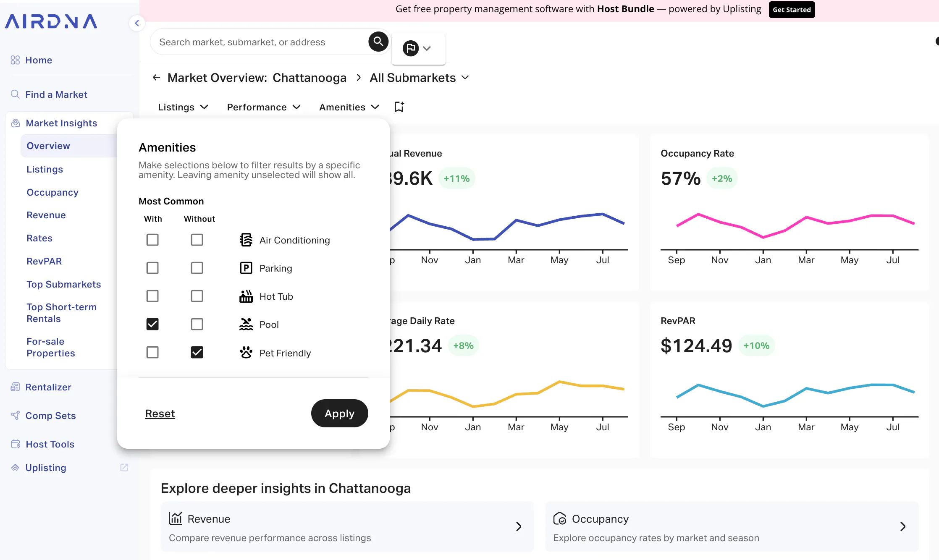Click the save filter bookmark icon
Screen dimensions: 939x560
pyautogui.click(x=399, y=107)
